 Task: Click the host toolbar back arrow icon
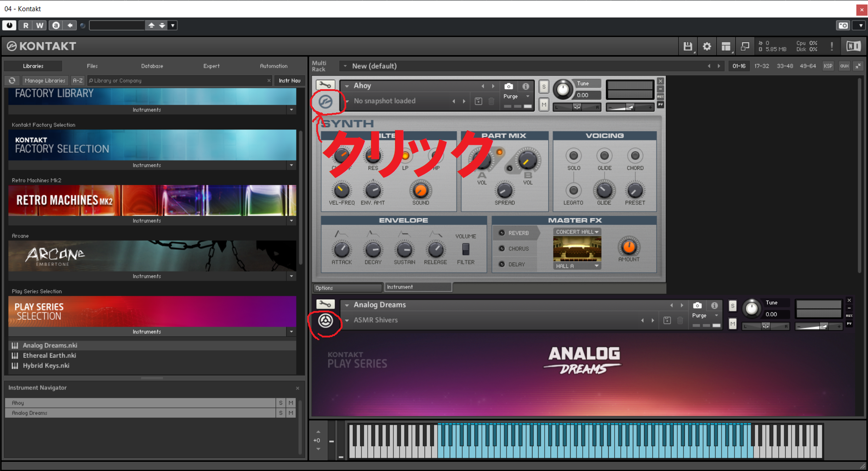pos(70,25)
